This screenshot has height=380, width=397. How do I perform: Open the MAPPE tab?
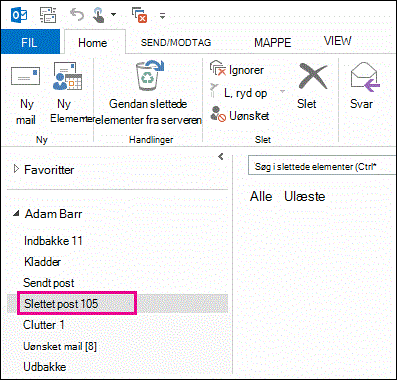tap(273, 43)
